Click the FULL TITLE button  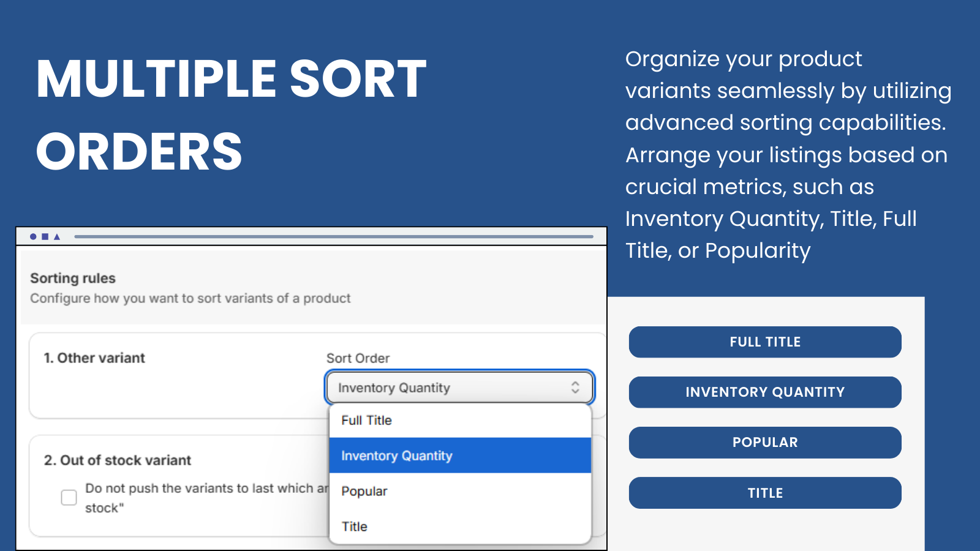(764, 342)
